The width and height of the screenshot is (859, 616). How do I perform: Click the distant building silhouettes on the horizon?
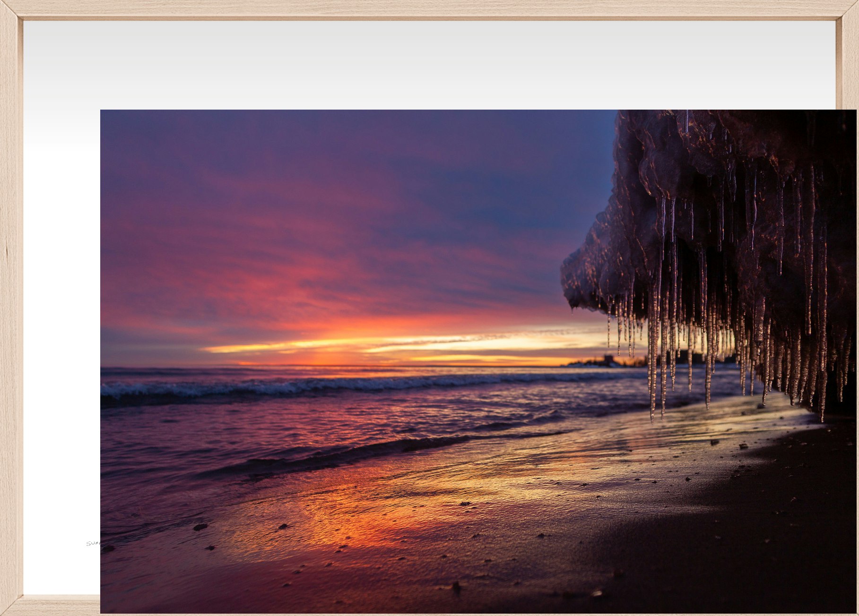610,361
